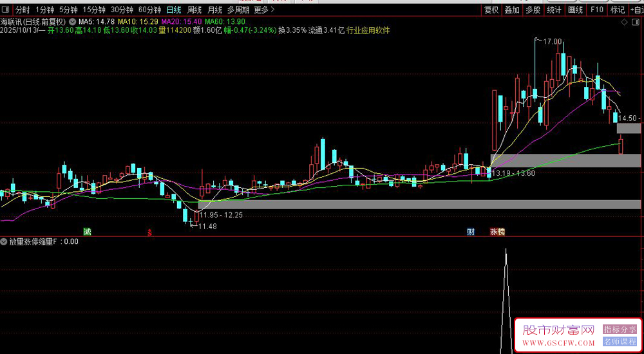Screen dimensions: 644x354
Task: Click the 标记 mark button
Action: click(x=618, y=10)
